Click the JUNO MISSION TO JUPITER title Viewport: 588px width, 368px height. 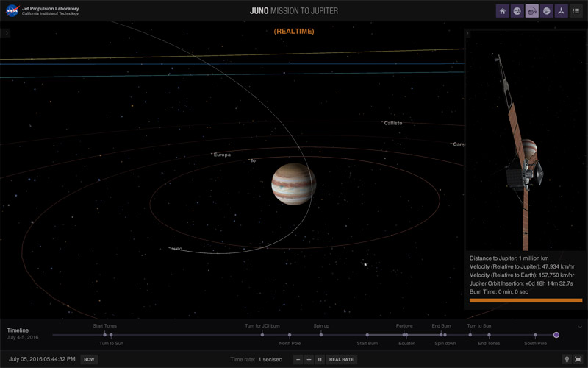click(x=294, y=11)
